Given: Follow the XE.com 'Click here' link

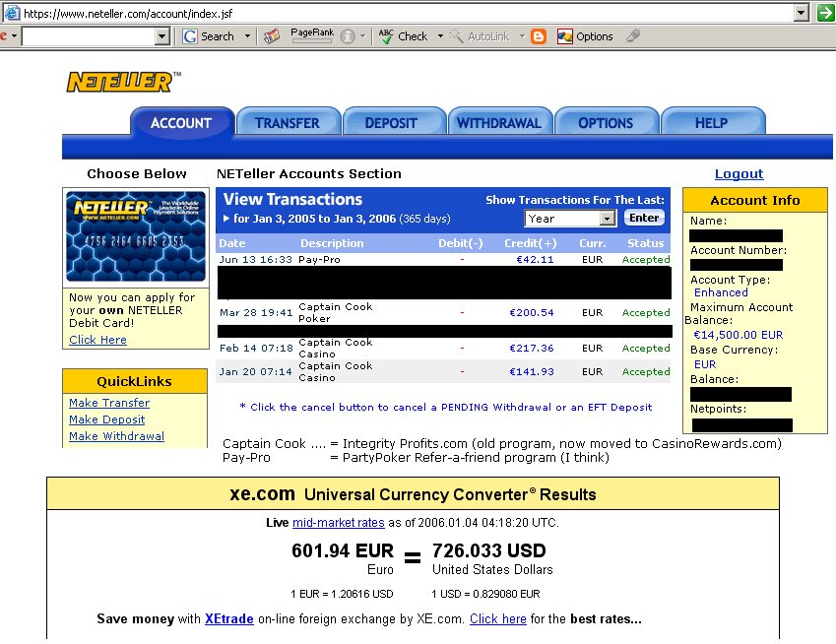Looking at the screenshot, I should [x=498, y=619].
